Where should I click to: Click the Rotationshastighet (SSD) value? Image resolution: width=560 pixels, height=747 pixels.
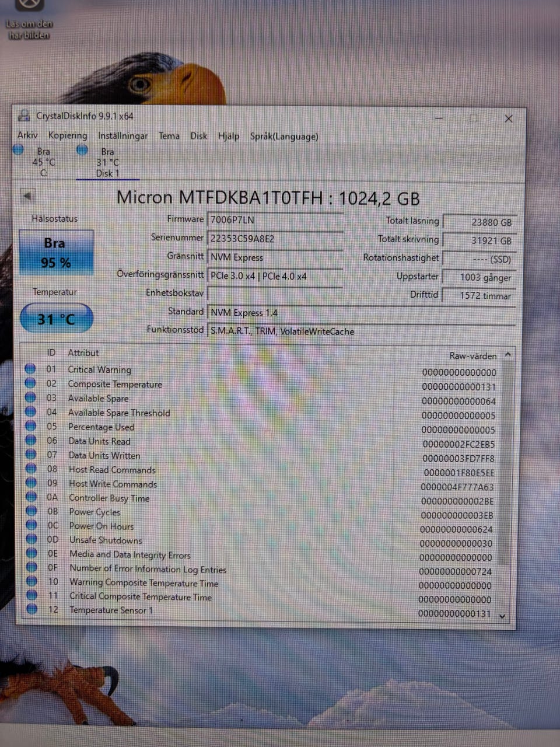pos(480,259)
